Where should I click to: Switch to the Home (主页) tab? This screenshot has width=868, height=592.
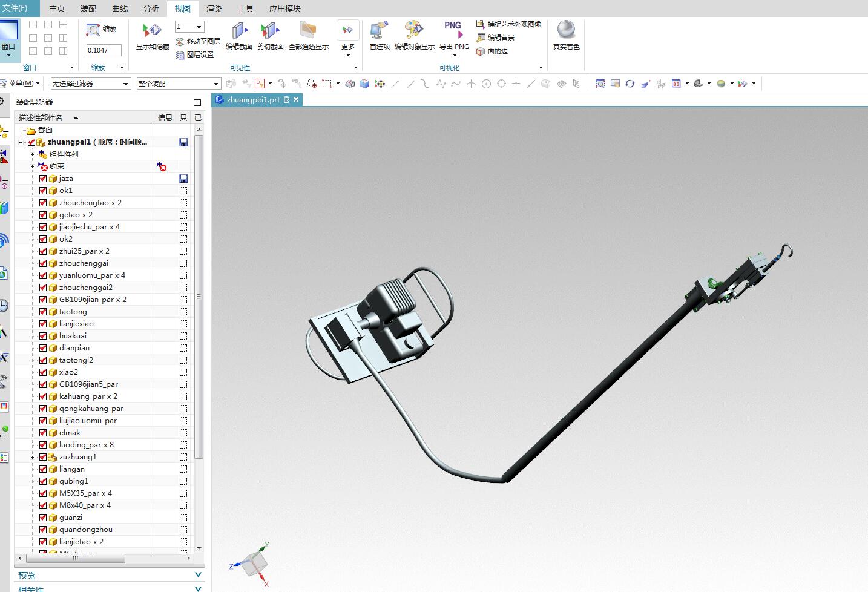tap(57, 8)
